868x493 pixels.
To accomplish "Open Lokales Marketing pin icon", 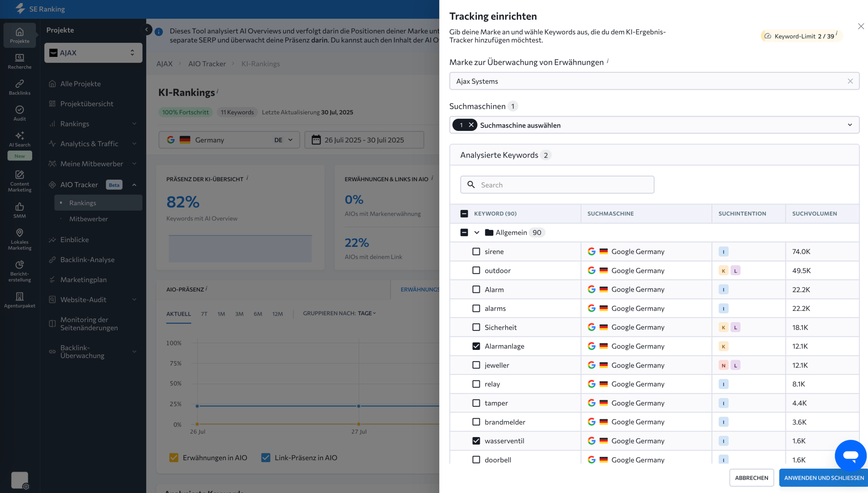I will click(20, 233).
